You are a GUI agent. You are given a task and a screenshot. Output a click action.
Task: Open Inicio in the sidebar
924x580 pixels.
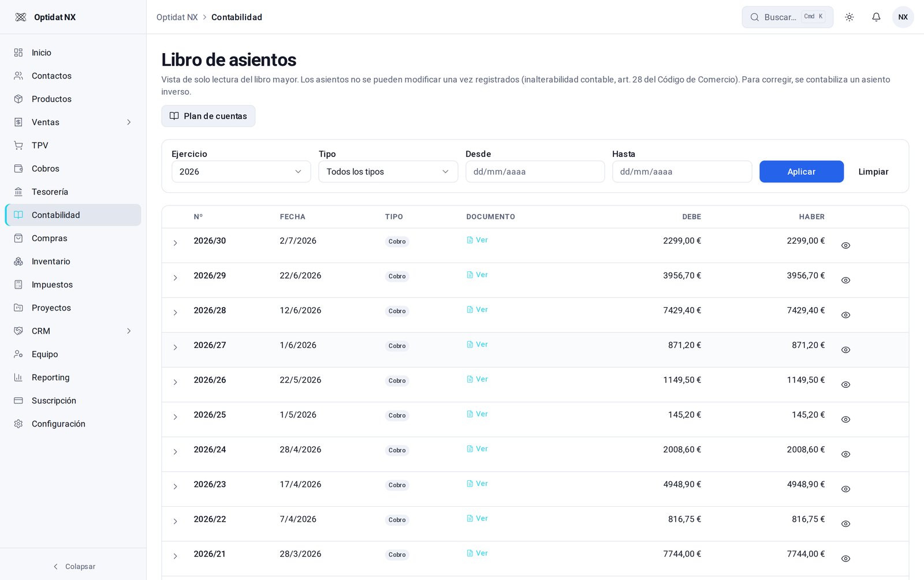coord(73,53)
